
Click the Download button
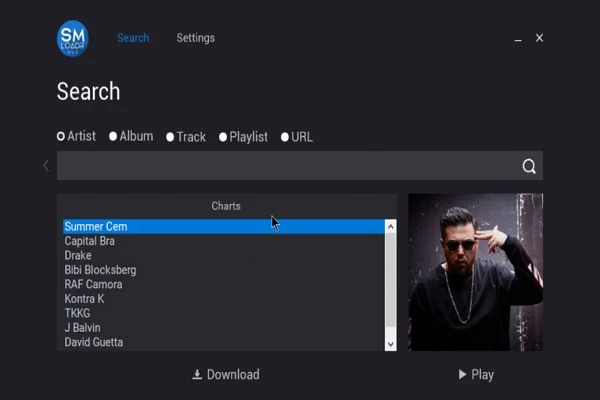pyautogui.click(x=226, y=374)
